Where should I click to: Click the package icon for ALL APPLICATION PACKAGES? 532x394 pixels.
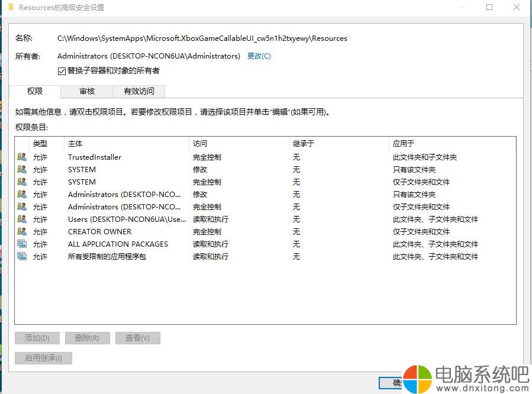[x=22, y=244]
